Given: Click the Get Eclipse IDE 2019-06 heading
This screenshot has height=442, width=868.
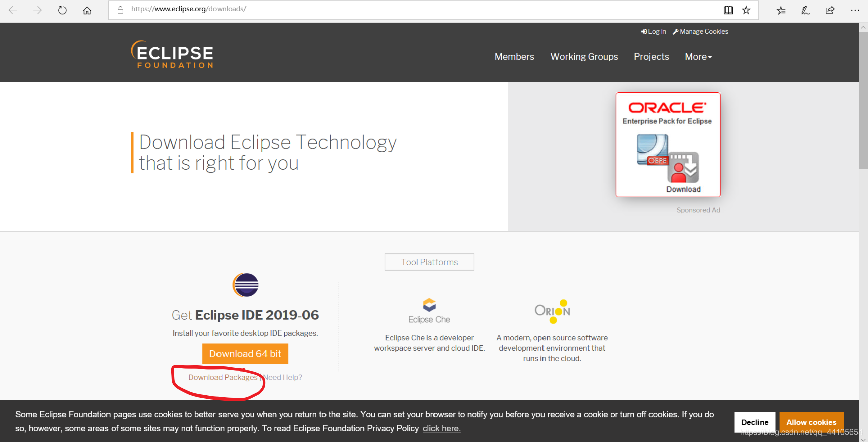Looking at the screenshot, I should [x=245, y=315].
